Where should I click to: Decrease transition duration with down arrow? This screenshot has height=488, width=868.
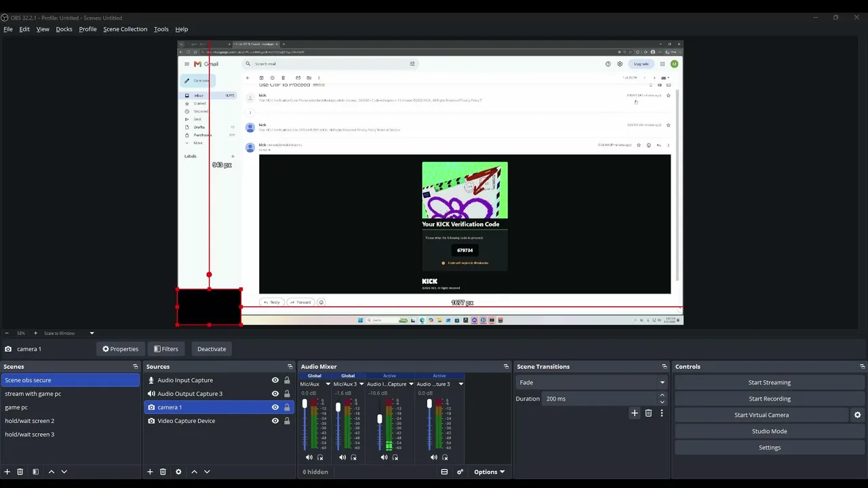[662, 402]
